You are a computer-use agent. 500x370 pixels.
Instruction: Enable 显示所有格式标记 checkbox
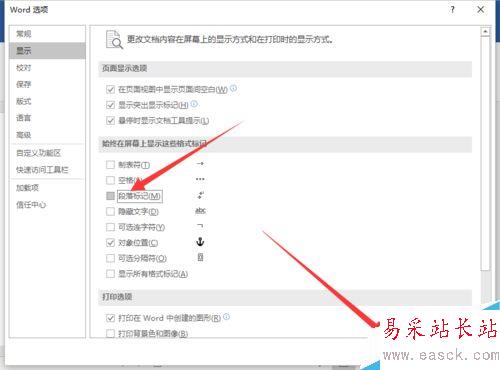coord(110,274)
